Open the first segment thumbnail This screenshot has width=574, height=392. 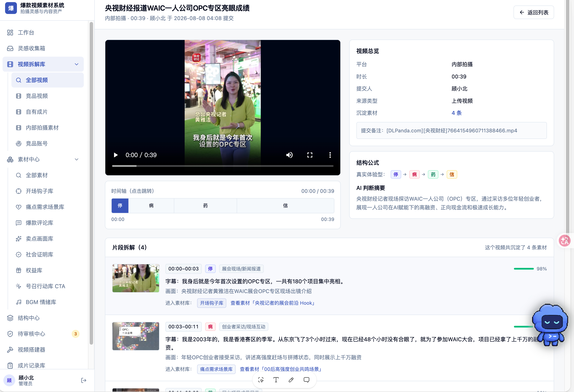click(x=136, y=278)
